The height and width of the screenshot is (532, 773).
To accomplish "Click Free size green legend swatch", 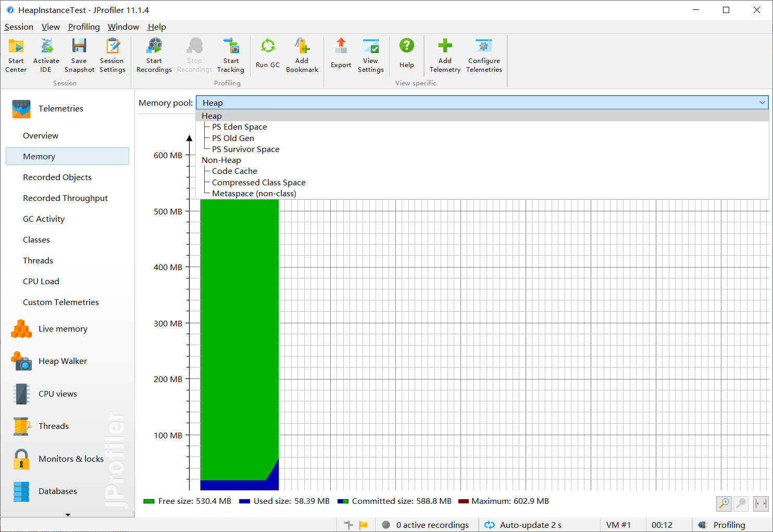I will (x=149, y=501).
